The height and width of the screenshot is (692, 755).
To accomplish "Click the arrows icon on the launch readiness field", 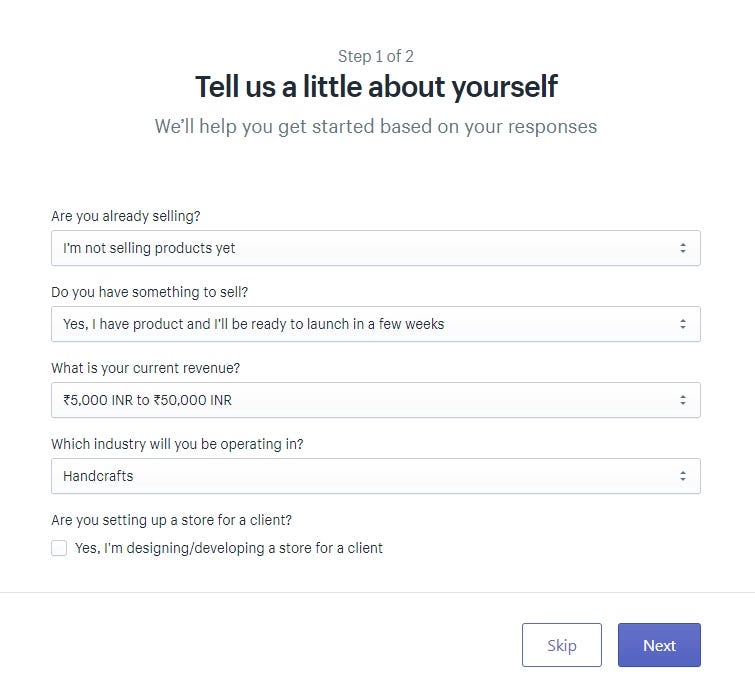I will pyautogui.click(x=683, y=324).
